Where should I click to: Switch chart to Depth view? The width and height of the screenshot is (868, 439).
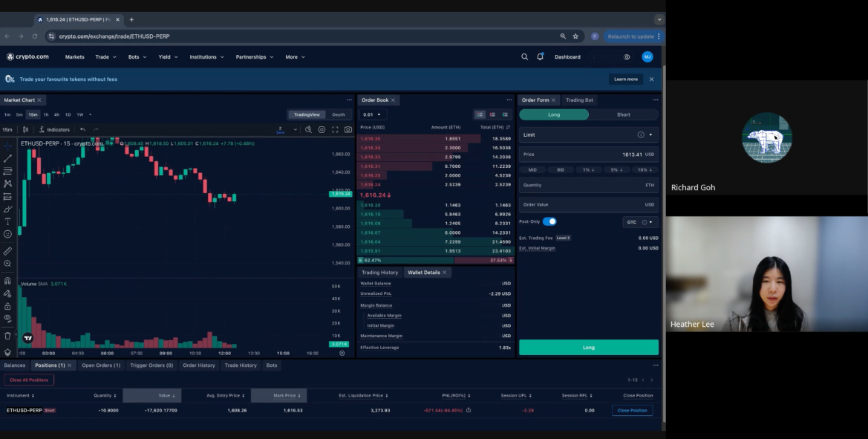[x=339, y=114]
